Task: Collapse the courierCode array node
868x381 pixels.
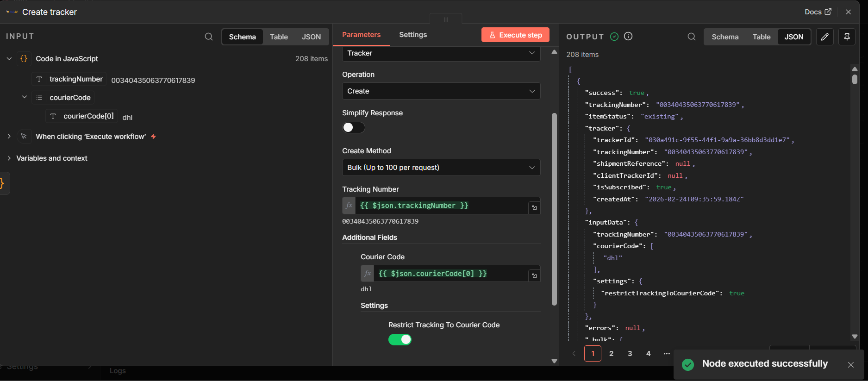Action: (25, 97)
